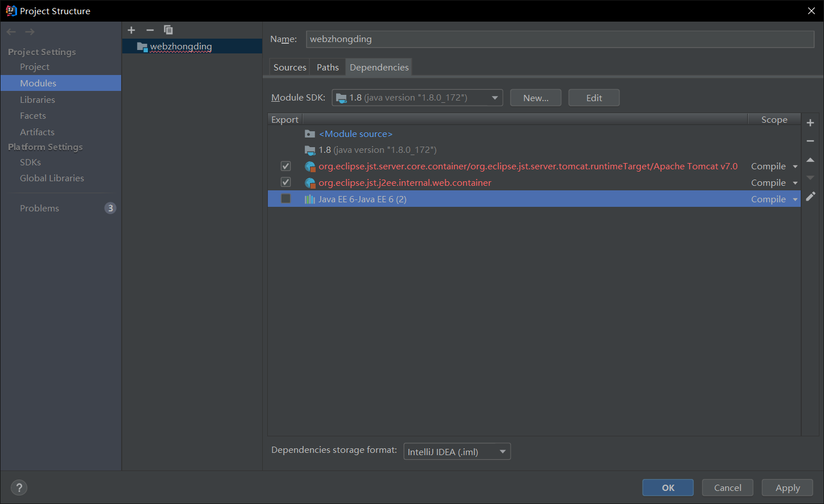Select org.eclipse.jst.j2ee.internal.web.container row

[534, 183]
